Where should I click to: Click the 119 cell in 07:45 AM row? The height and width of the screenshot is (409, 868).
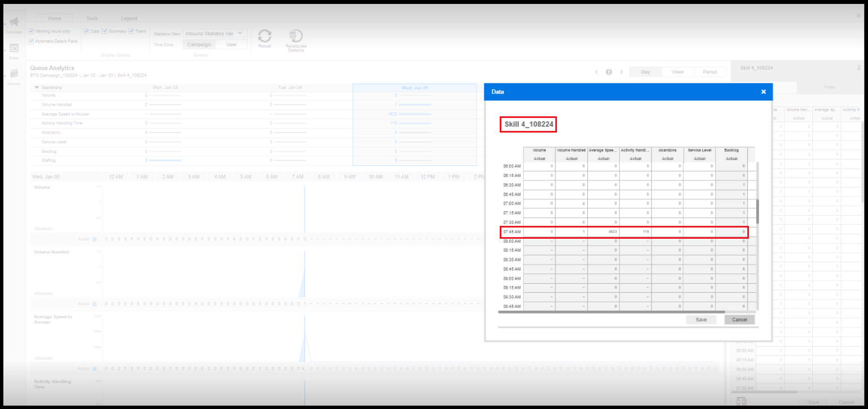(x=636, y=231)
